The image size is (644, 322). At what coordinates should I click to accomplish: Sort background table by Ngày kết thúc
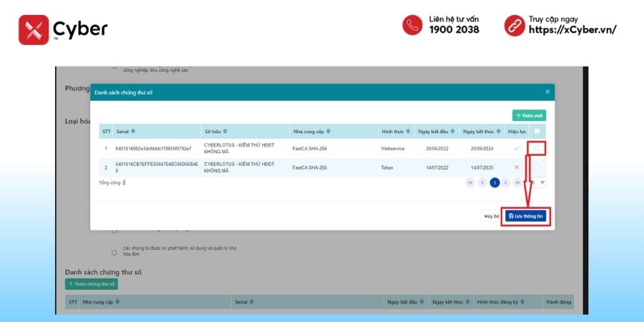(467, 301)
